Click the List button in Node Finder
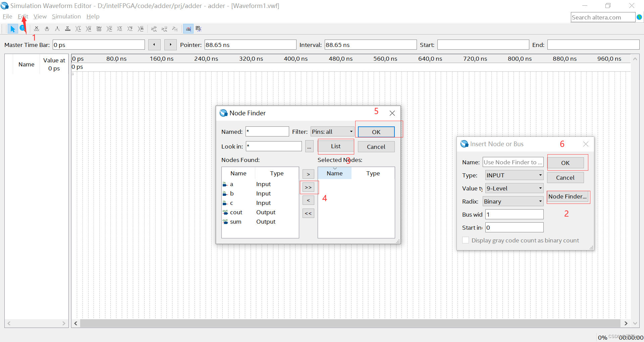 (336, 146)
